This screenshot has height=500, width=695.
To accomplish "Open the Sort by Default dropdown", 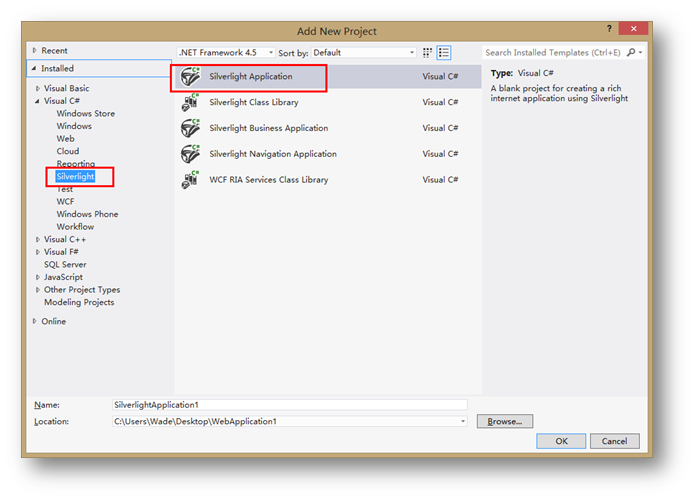I will pyautogui.click(x=364, y=52).
